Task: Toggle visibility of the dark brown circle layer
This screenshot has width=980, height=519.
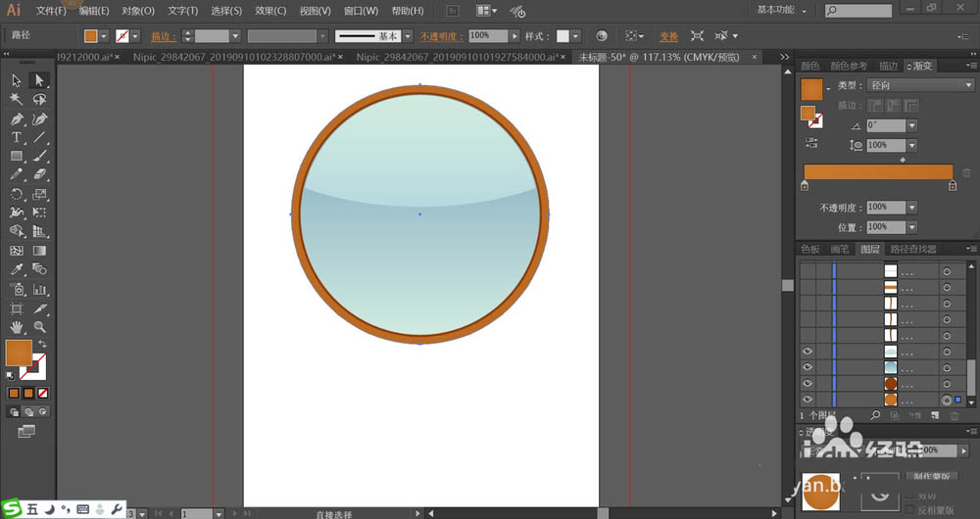Action: pos(808,383)
